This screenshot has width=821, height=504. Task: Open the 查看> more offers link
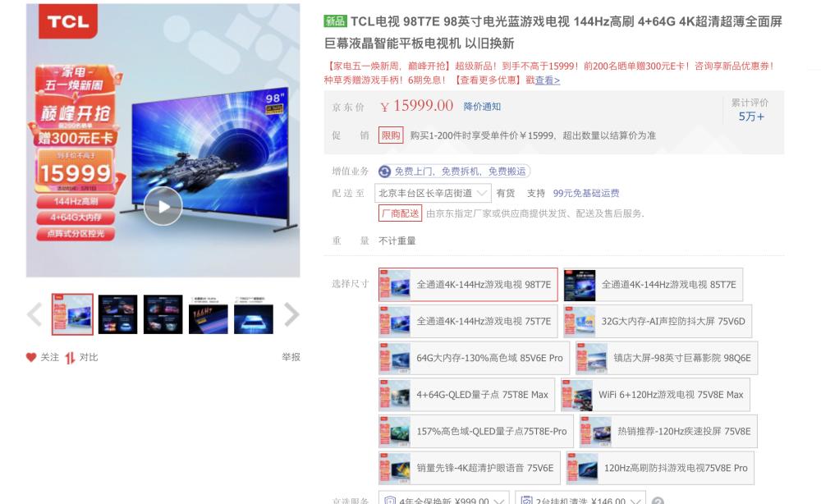pyautogui.click(x=548, y=80)
